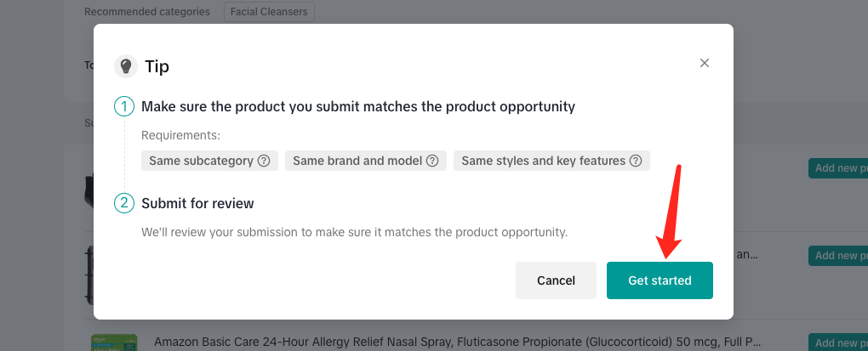Screen dimensions: 868x351
Task: Click the Tip dialog title text
Action: pos(157,66)
